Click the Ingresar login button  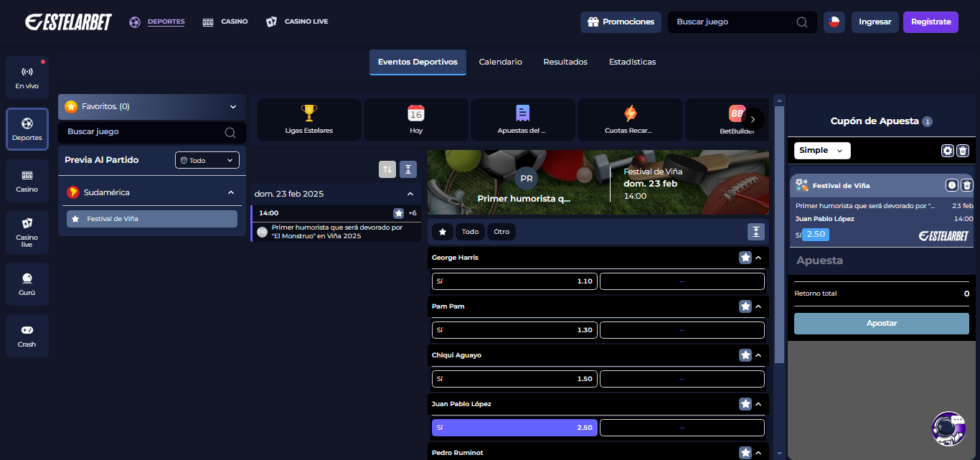tap(875, 22)
